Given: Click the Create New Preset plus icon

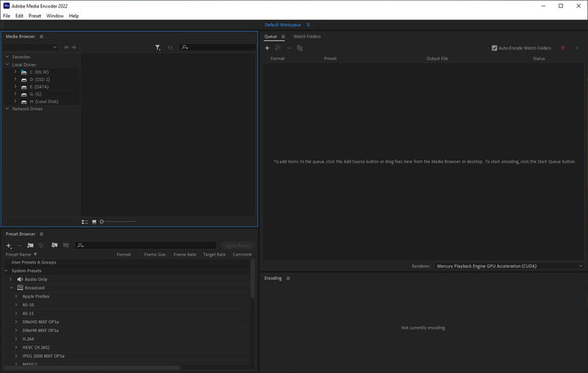Looking at the screenshot, I should (x=9, y=245).
